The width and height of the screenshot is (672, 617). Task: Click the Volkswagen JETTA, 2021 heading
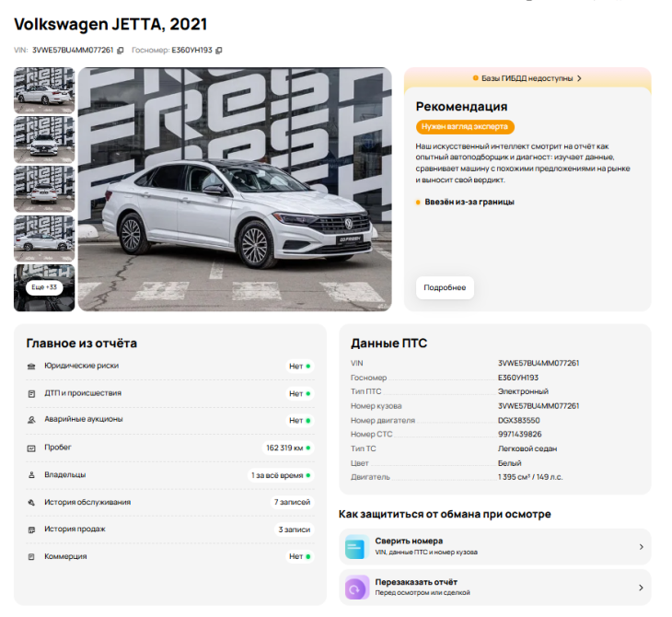pyautogui.click(x=110, y=25)
